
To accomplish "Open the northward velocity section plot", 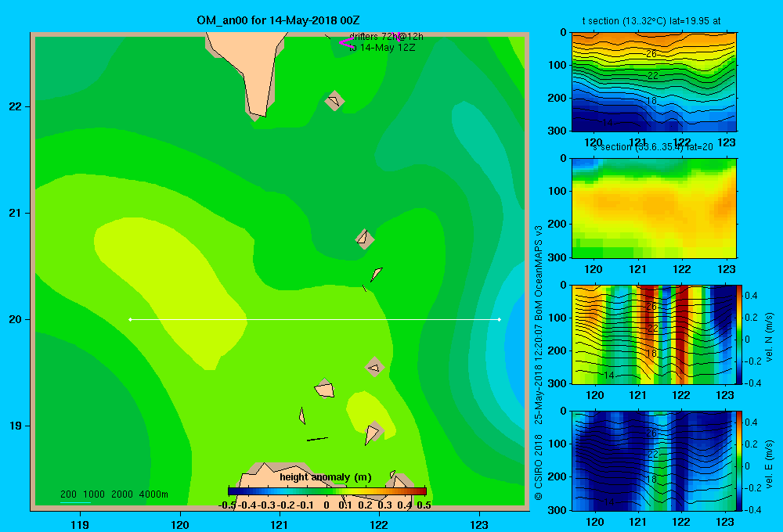I will (x=654, y=334).
